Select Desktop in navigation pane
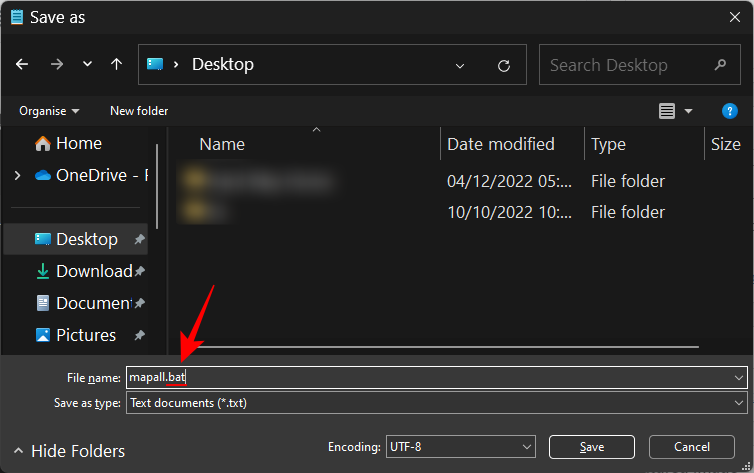This screenshot has width=754, height=473. [75, 239]
